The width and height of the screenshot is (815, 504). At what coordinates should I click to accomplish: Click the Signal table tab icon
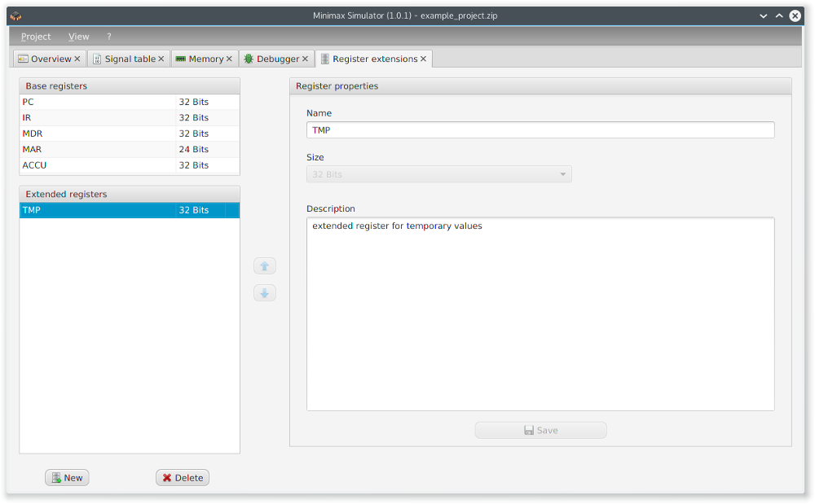pos(97,59)
